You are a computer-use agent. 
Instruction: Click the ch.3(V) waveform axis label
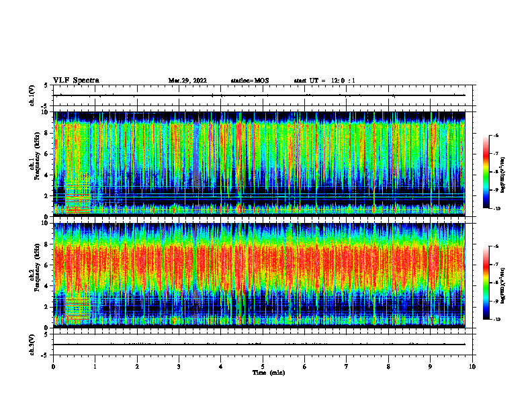pyautogui.click(x=32, y=345)
